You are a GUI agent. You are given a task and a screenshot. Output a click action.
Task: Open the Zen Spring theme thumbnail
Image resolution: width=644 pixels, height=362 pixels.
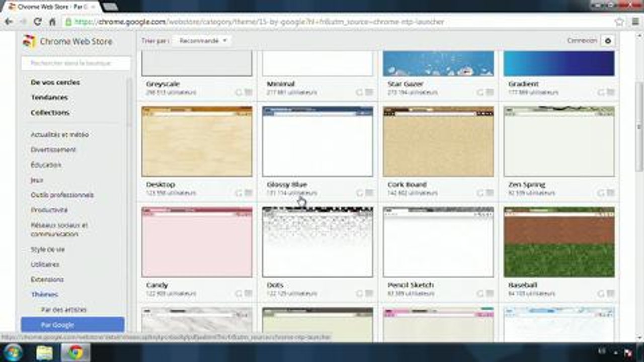[x=559, y=141]
